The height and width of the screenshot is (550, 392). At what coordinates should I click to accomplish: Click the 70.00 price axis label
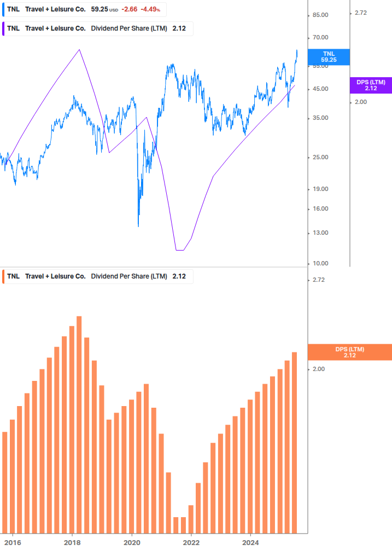[x=320, y=38]
